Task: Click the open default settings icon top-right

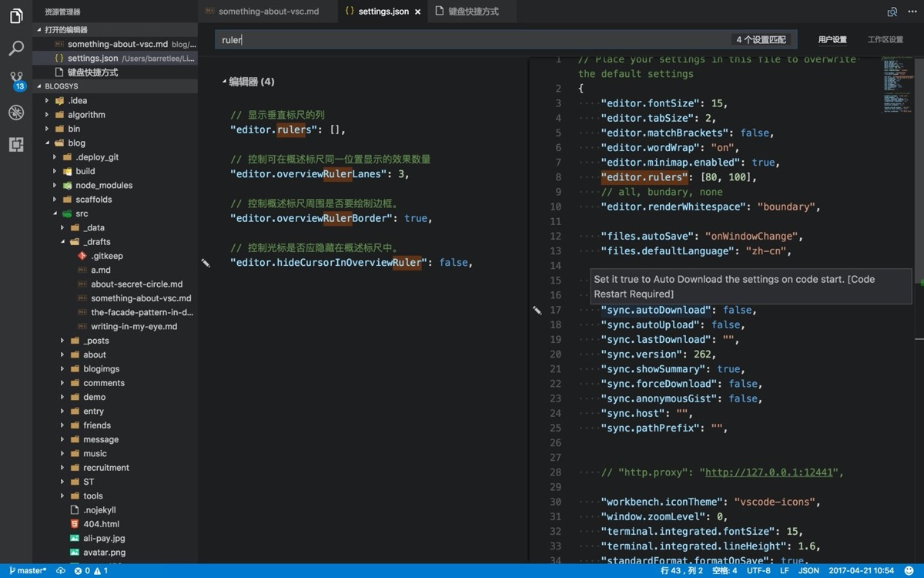Action: tap(892, 12)
